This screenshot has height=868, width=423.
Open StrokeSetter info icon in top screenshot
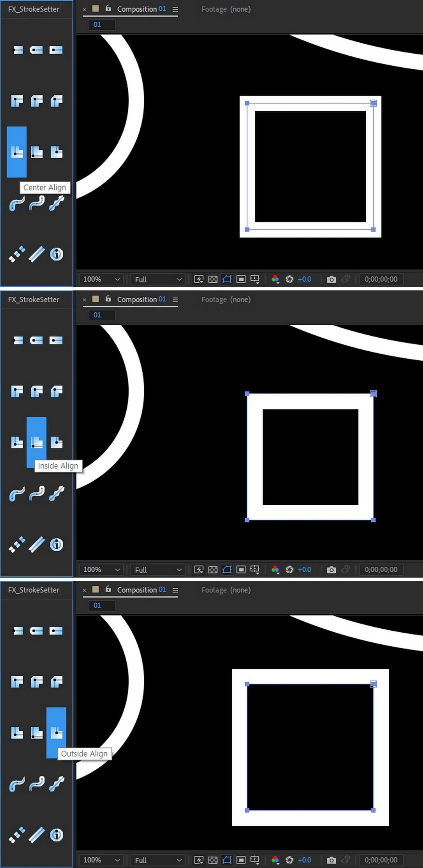point(56,254)
